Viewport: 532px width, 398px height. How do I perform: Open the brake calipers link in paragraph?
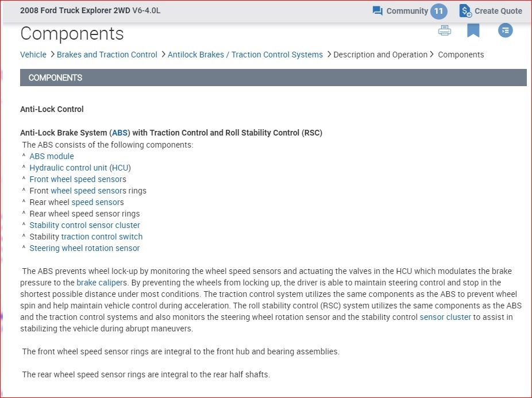[101, 283]
